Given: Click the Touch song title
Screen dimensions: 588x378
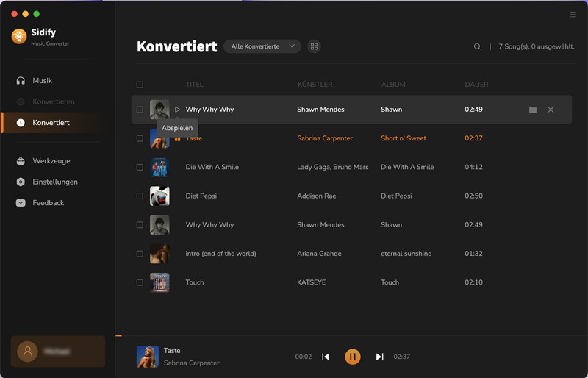Looking at the screenshot, I should pos(195,282).
